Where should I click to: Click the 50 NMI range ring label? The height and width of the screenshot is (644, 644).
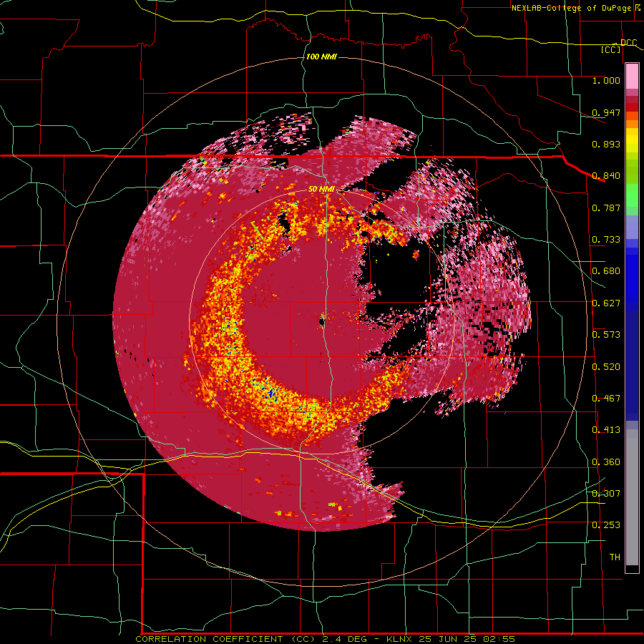(321, 190)
